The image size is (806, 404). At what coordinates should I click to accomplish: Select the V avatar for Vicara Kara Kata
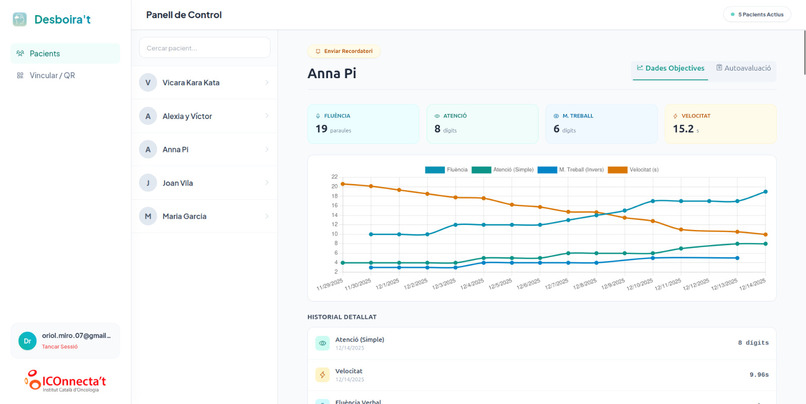click(148, 82)
